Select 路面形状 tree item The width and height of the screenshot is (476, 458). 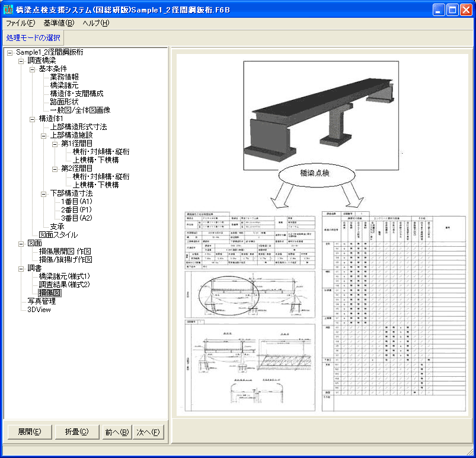point(65,102)
